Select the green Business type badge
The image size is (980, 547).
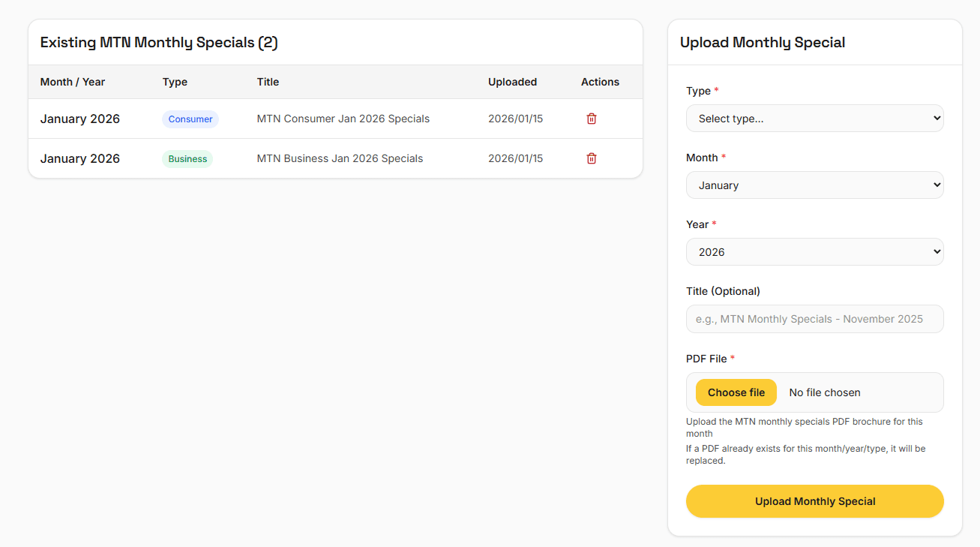point(187,159)
